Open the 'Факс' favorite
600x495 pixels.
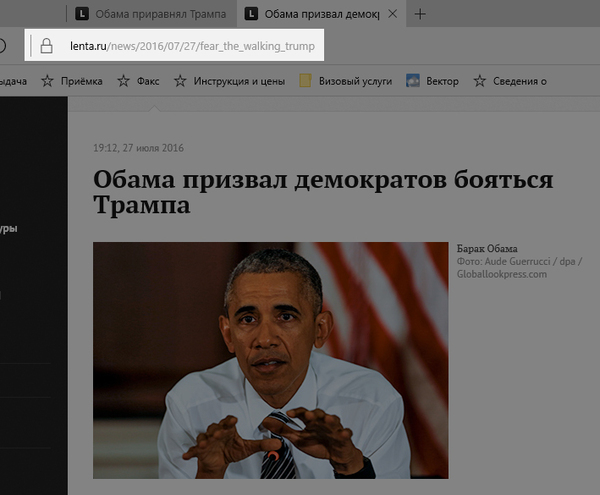click(148, 81)
